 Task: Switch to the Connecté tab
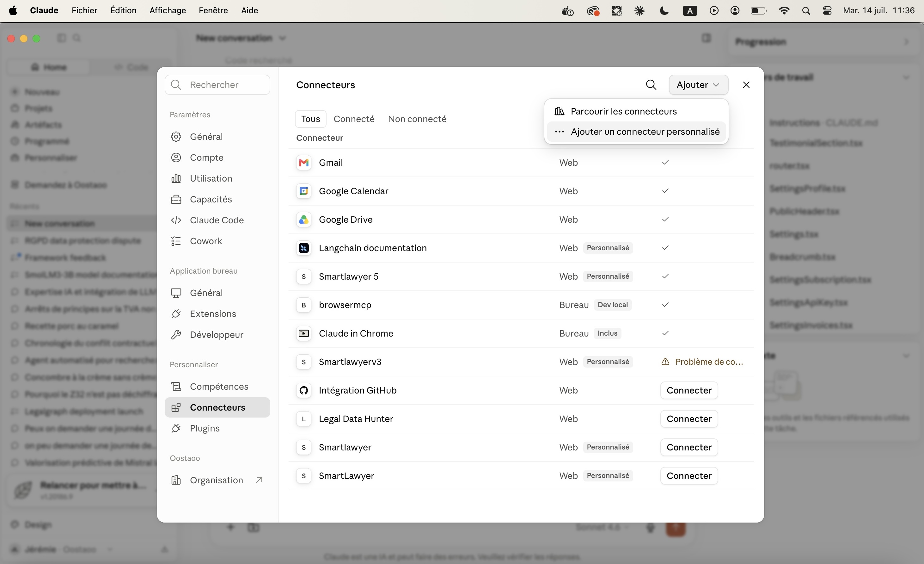click(354, 119)
